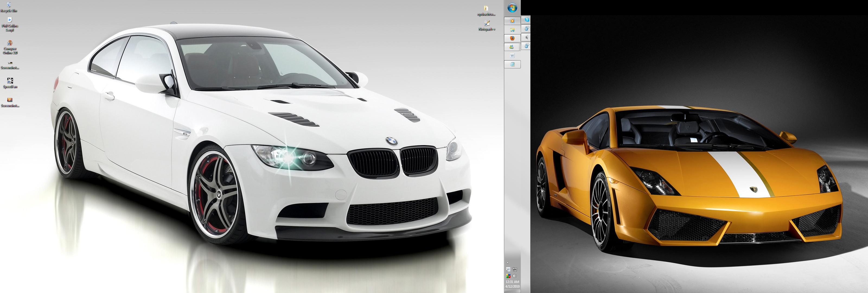Viewport: 868px width, 293px height.
Task: Select the Recycle Bin desktop icon
Action: pyautogui.click(x=9, y=7)
